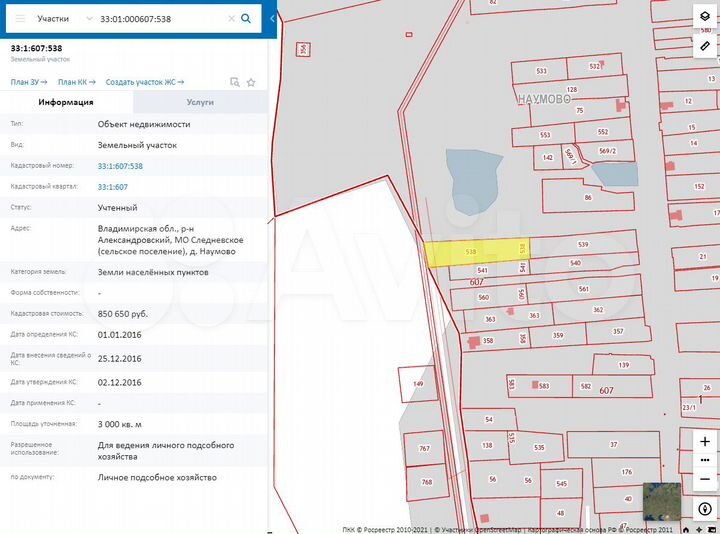Switch to satellite basemap thumbnail

[x=662, y=501]
